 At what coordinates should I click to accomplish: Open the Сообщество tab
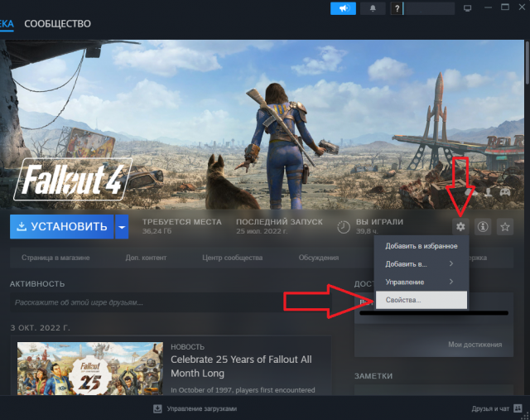[57, 23]
